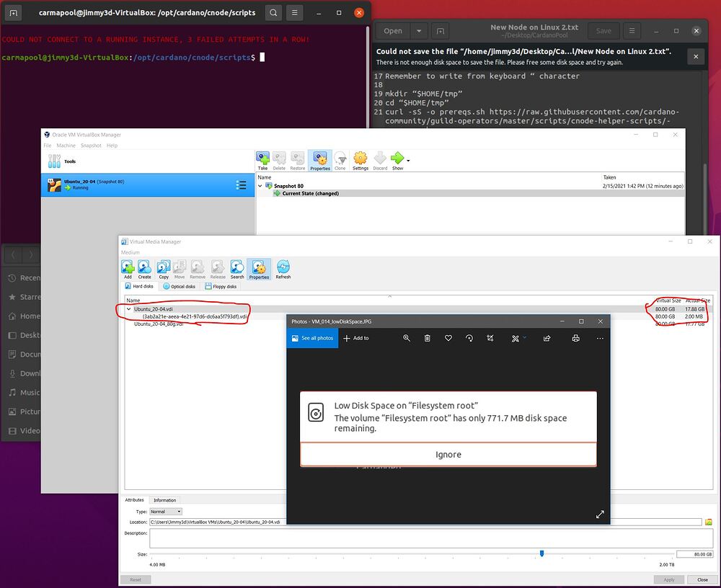Image resolution: width=721 pixels, height=588 pixels.
Task: Click the Delete snapshot icon
Action: [279, 161]
